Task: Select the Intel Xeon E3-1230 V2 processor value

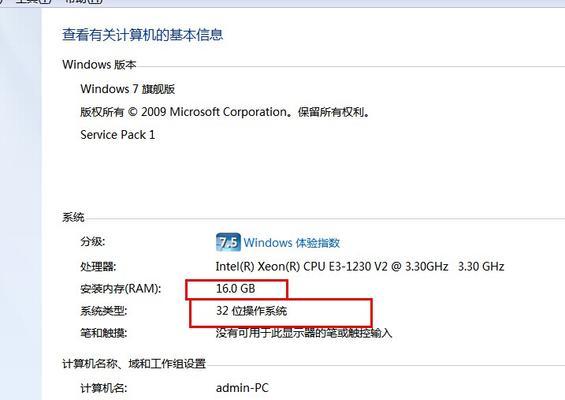Action: pos(360,267)
